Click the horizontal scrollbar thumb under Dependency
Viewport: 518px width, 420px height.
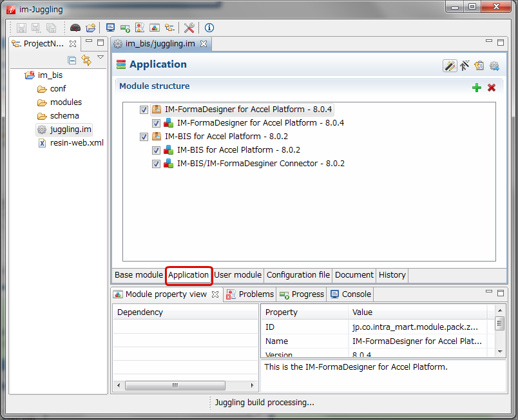(x=175, y=385)
